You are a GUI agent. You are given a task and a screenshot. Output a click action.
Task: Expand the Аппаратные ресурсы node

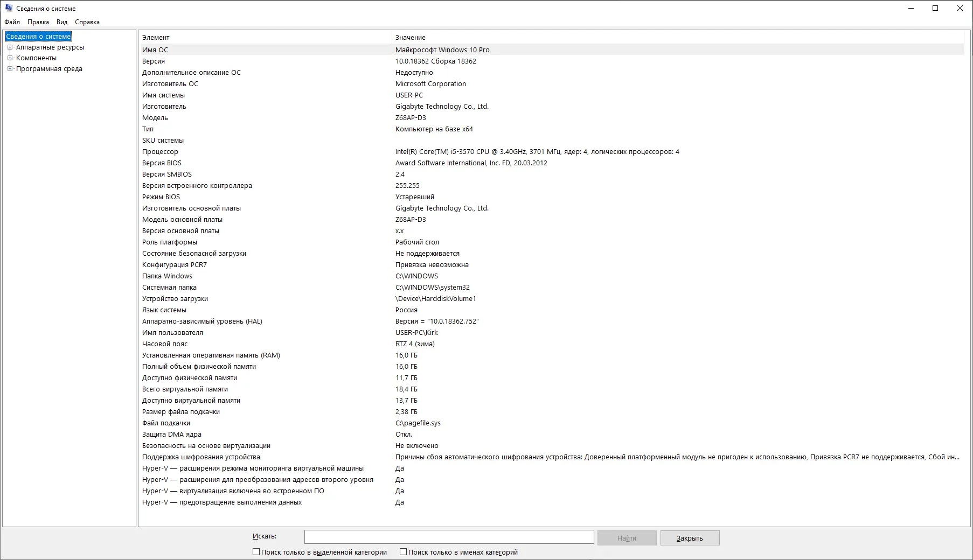(10, 47)
